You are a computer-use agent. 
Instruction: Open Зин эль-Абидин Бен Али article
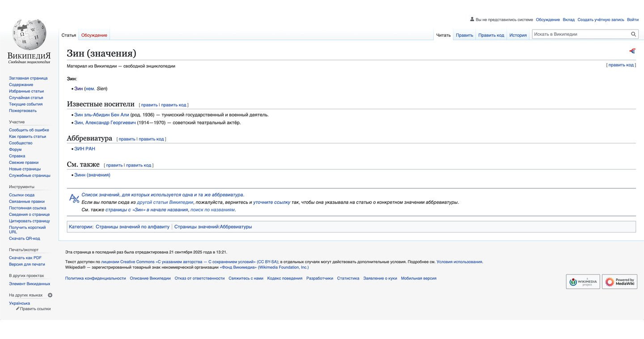102,115
